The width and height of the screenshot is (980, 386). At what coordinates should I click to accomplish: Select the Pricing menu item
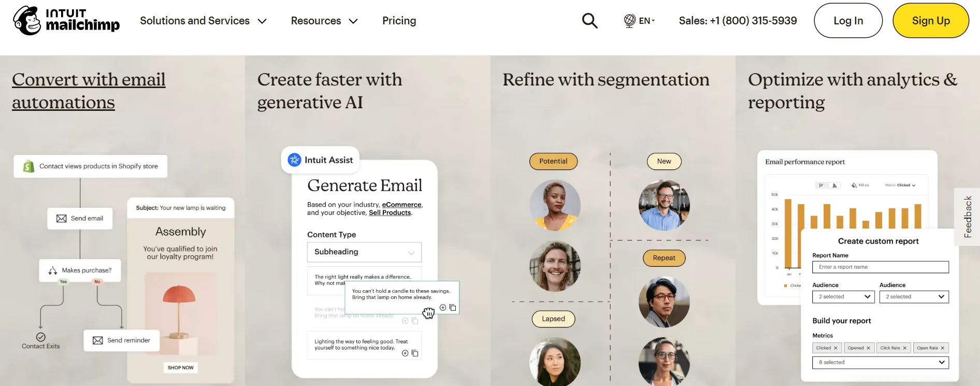point(399,21)
